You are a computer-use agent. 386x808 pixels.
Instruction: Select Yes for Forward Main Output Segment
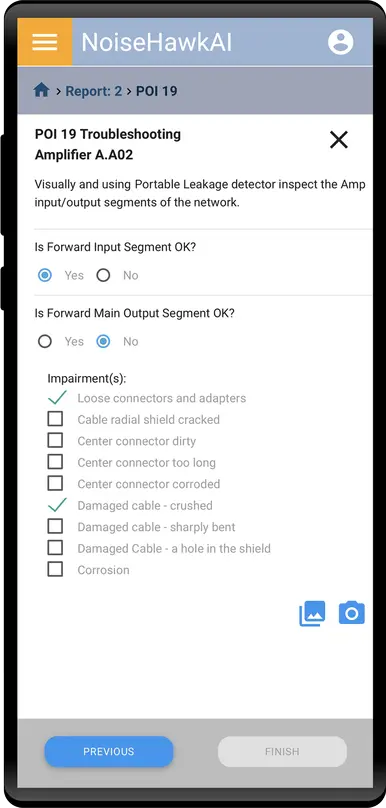[45, 341]
